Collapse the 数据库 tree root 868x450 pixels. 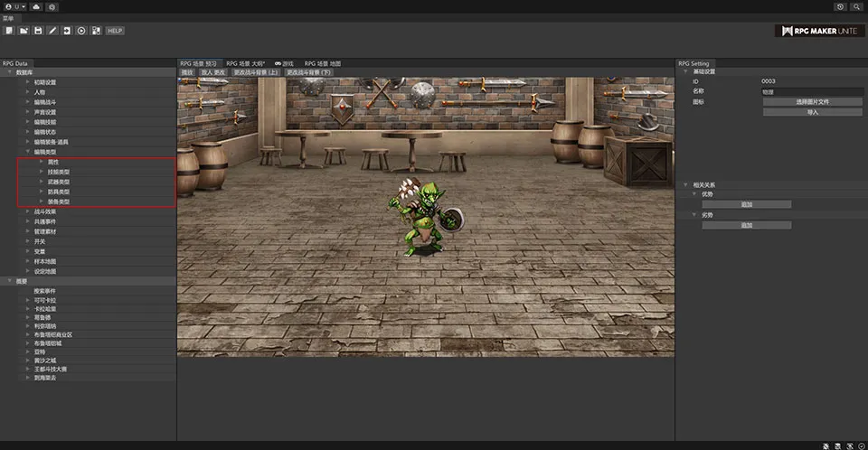pyautogui.click(x=10, y=72)
